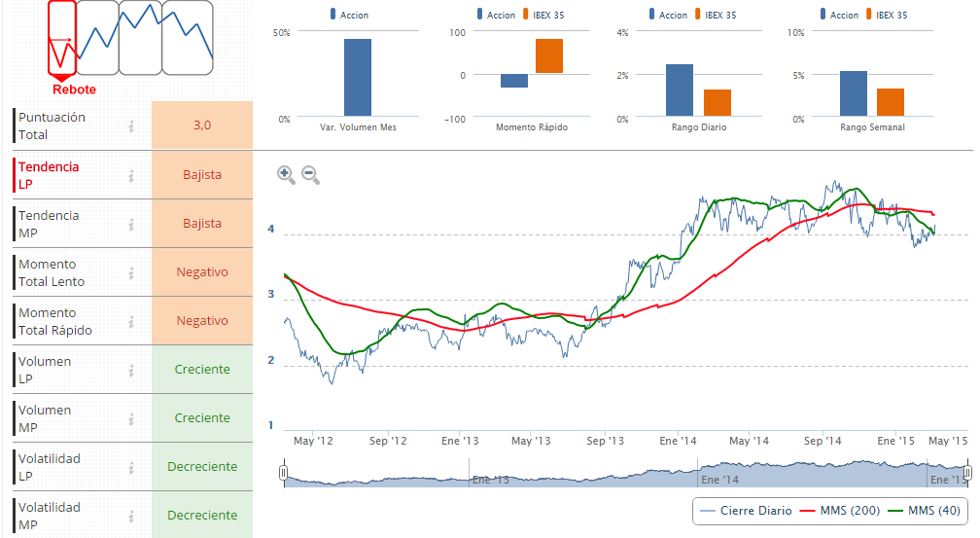Show info icon for Volatilidad MP
This screenshot has width=980, height=538.
(130, 516)
